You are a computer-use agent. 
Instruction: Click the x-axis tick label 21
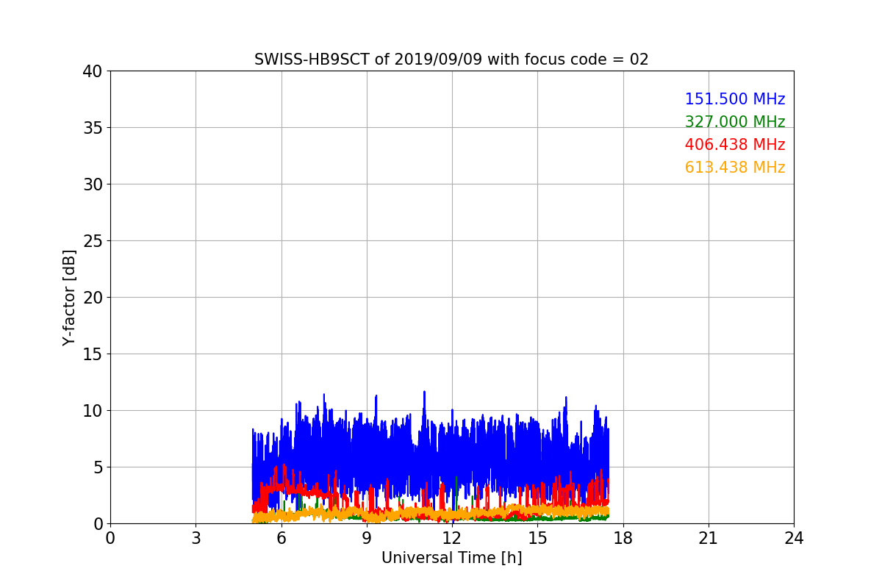click(708, 538)
